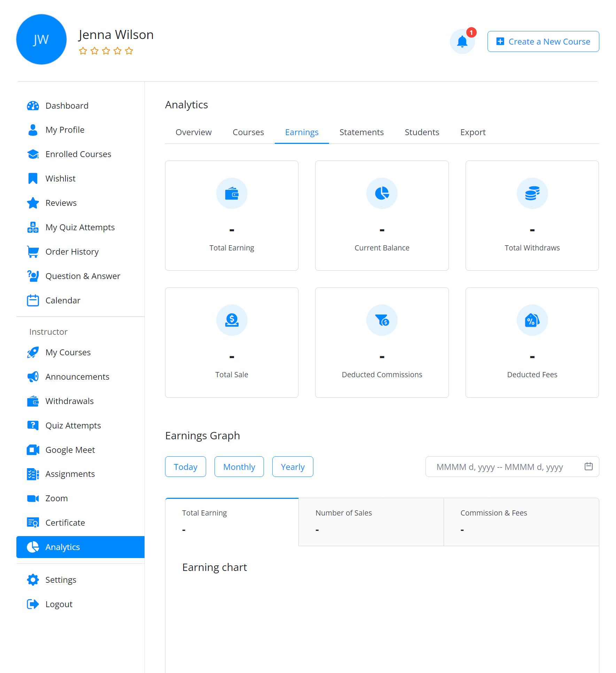This screenshot has width=616, height=673.
Task: Click the Total Earning wallet icon
Action: tap(232, 193)
